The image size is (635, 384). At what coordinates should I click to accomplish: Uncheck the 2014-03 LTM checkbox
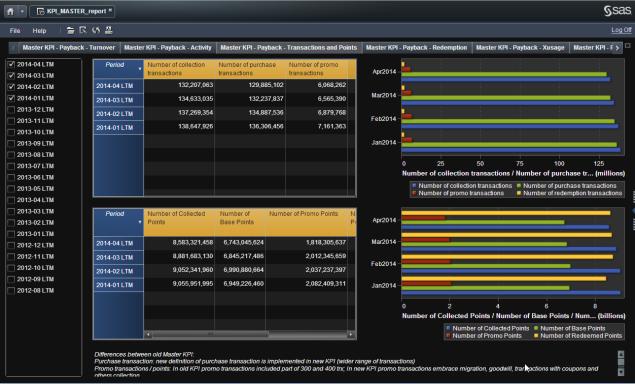click(11, 75)
